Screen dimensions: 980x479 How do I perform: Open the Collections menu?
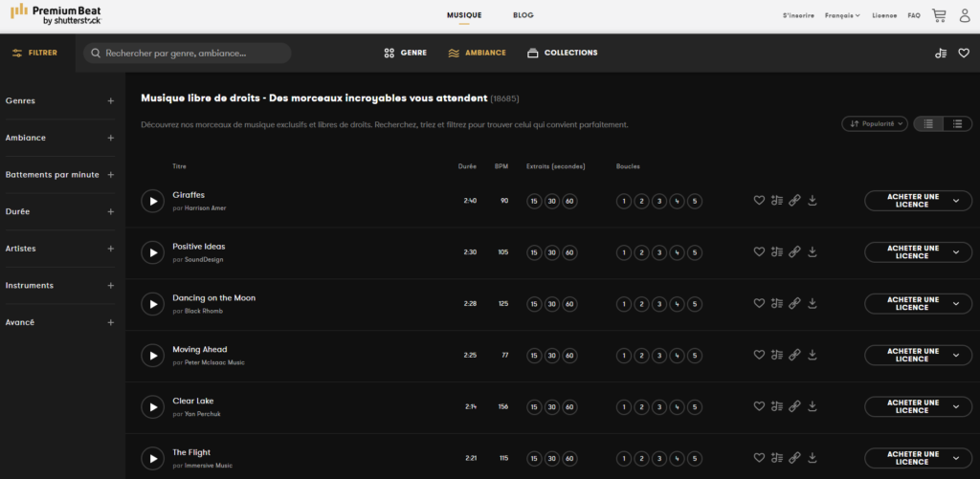pyautogui.click(x=563, y=53)
